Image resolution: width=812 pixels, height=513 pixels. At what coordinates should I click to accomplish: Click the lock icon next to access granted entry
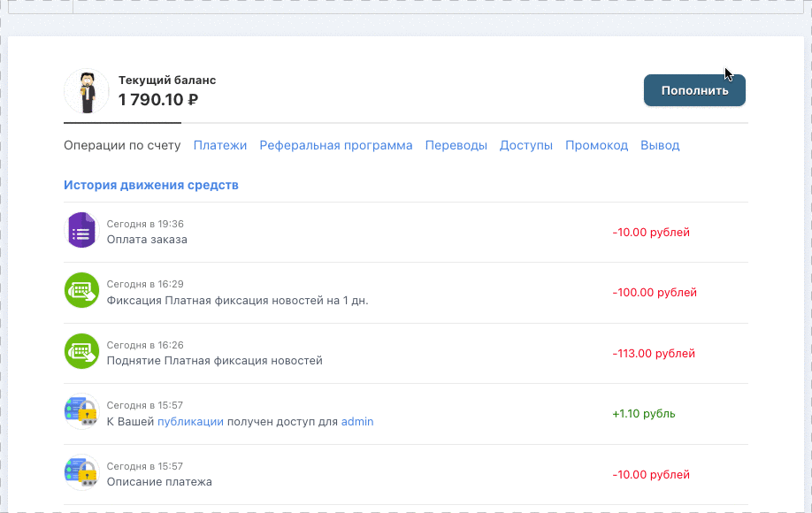pyautogui.click(x=80, y=411)
